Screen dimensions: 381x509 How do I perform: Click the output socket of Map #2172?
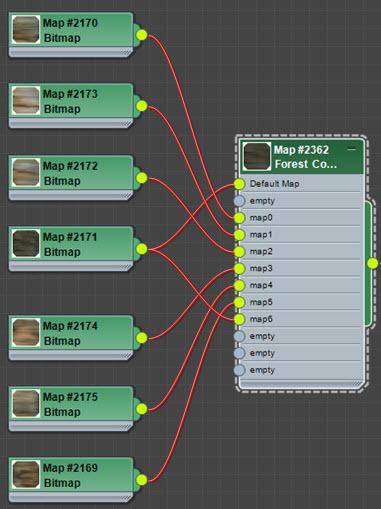tap(142, 178)
